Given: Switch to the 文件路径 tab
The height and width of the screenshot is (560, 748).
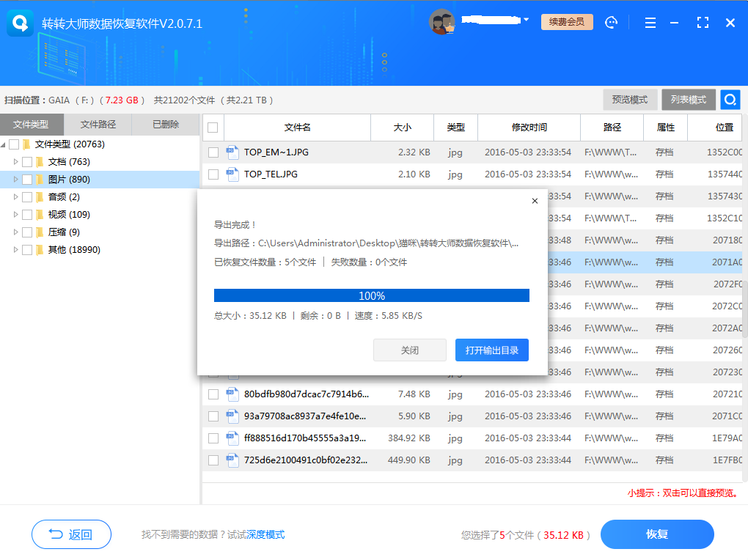Looking at the screenshot, I should click(98, 125).
